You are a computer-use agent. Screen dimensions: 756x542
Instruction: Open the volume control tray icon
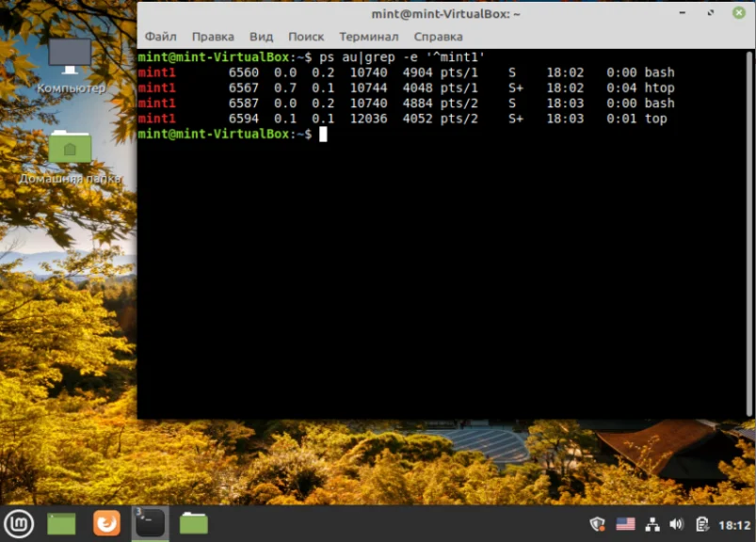click(x=677, y=524)
